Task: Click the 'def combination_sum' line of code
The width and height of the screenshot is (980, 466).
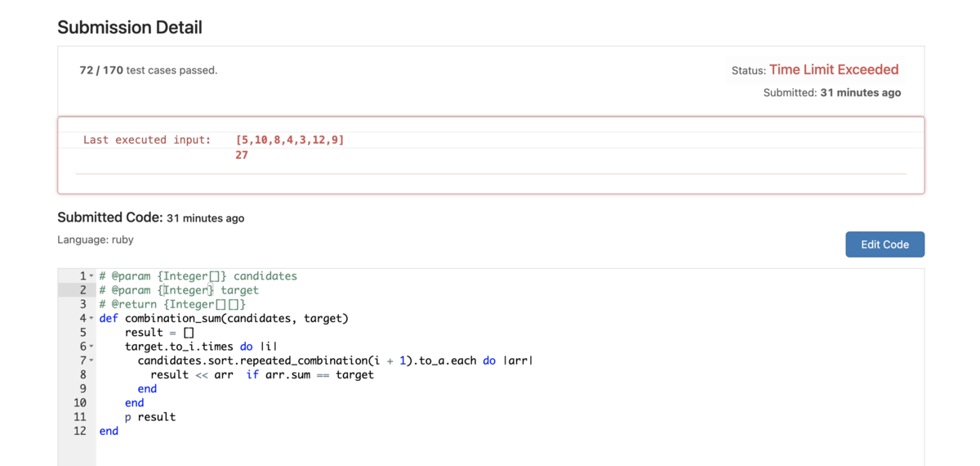Action: click(x=224, y=319)
